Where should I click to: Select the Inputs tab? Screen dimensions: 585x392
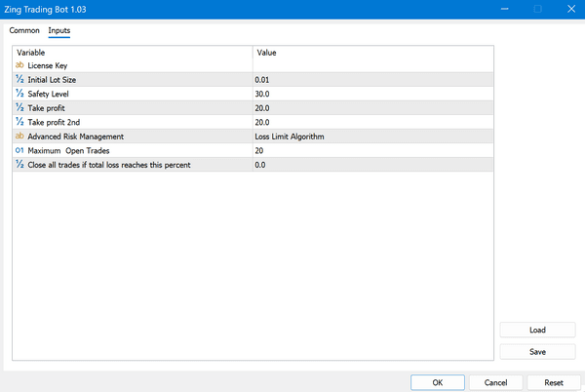[59, 31]
